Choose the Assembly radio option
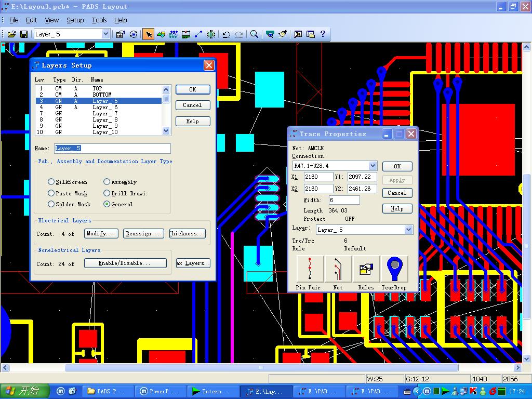This screenshot has height=399, width=532. [x=107, y=182]
